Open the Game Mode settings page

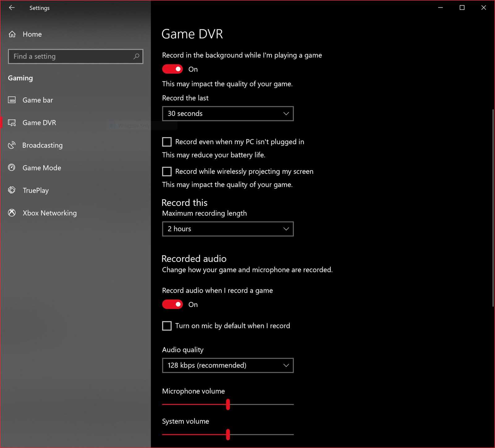[42, 168]
